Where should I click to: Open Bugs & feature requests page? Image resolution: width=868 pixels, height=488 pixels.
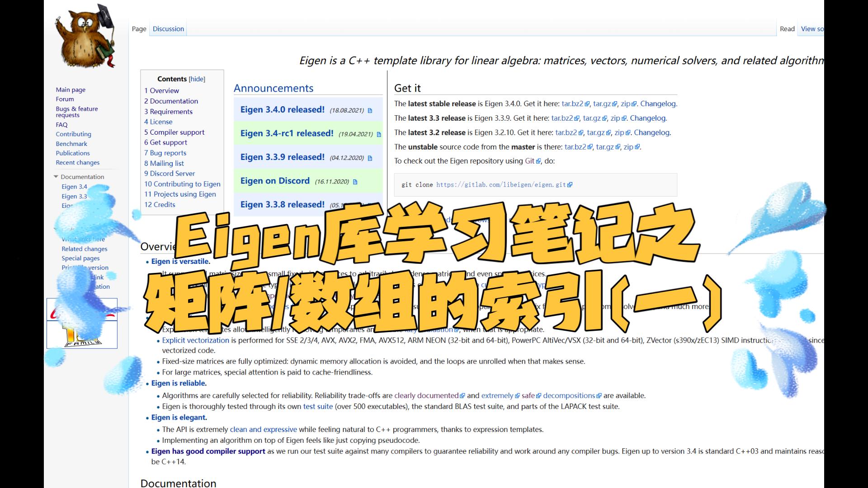point(76,112)
